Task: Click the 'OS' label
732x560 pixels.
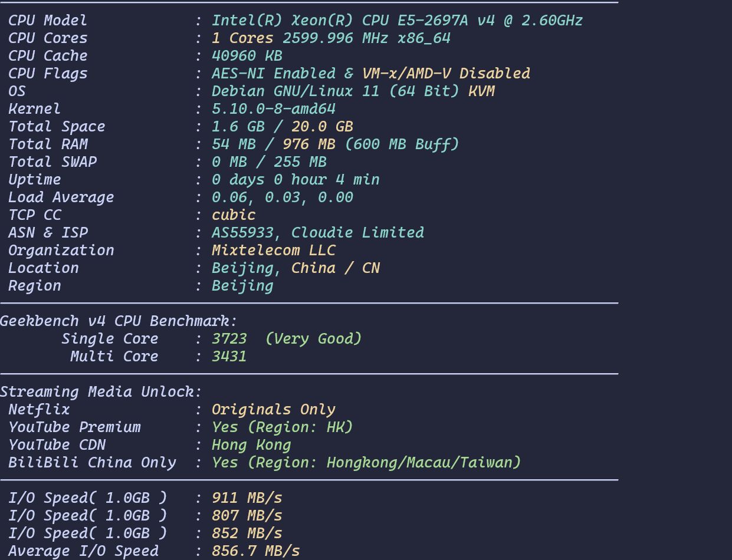Action: pos(17,91)
